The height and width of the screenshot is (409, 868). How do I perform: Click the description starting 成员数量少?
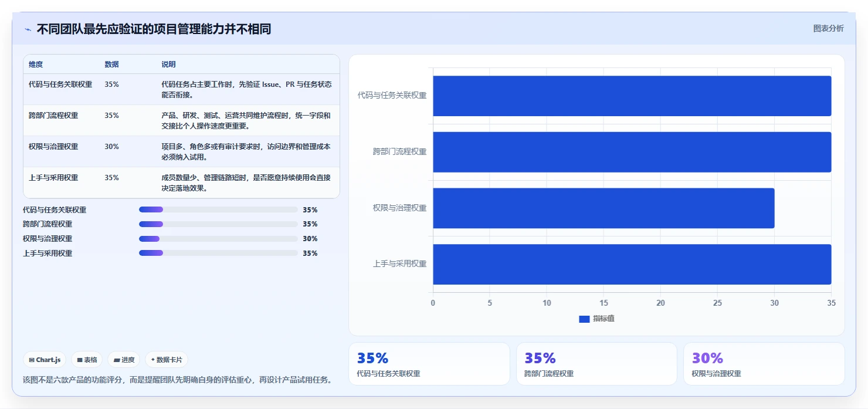246,182
